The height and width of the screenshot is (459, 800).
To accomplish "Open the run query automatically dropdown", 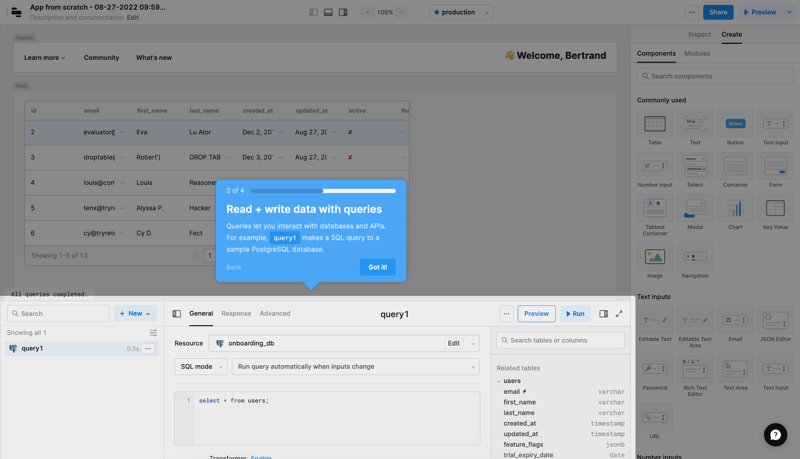I will 356,367.
